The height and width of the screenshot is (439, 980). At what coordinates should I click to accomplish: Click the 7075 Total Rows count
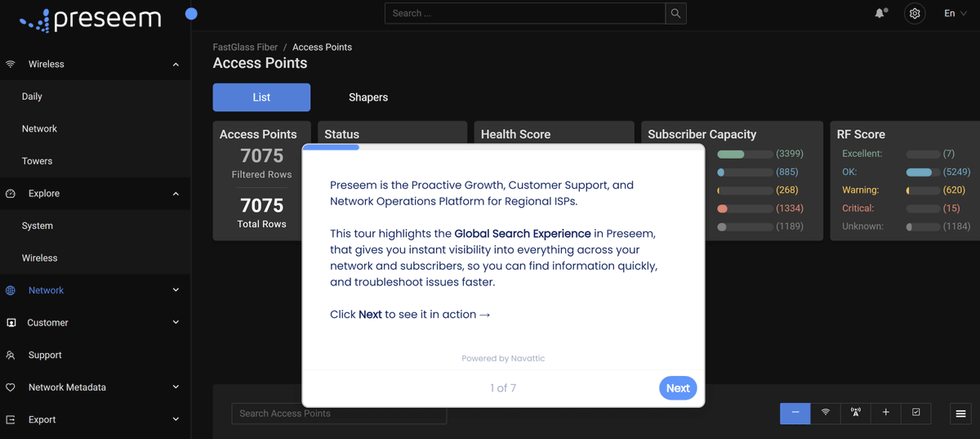261,205
